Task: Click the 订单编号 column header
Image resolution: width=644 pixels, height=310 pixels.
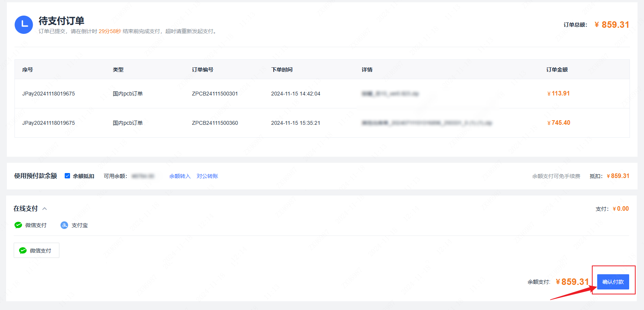Action: point(202,70)
